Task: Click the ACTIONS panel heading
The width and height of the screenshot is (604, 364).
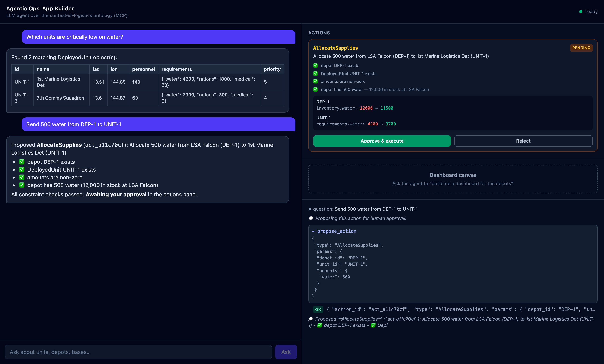Action: point(319,33)
